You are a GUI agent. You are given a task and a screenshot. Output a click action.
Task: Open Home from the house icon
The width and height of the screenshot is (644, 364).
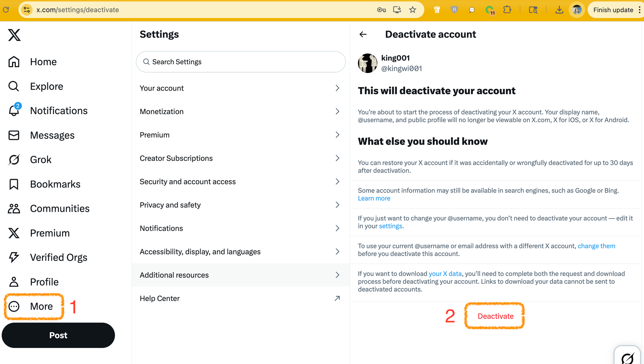(x=14, y=62)
